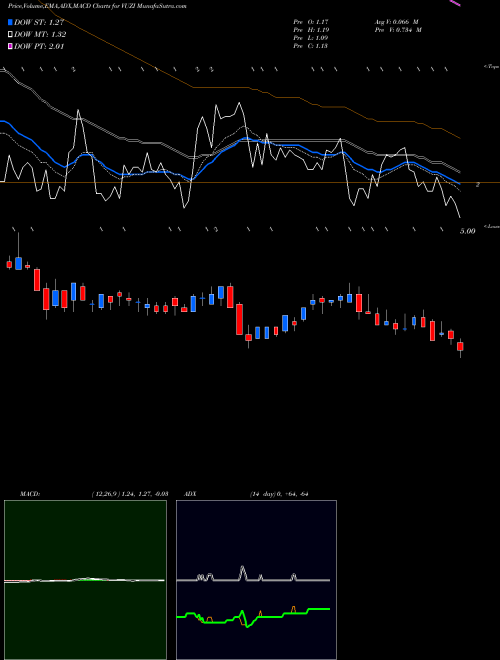Screen dimensions: 500x660
Task: Click the MACD (12,26,9) values text
Action: (130, 494)
